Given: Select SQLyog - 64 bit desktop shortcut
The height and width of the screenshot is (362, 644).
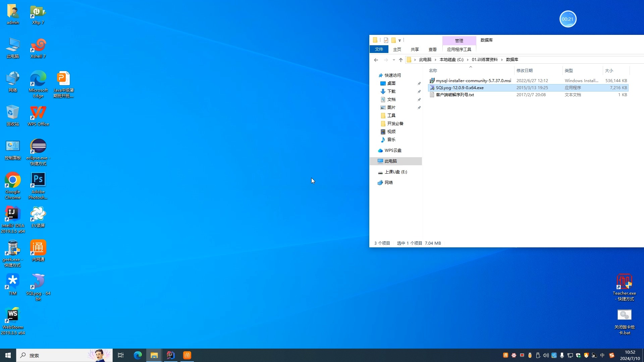Looking at the screenshot, I should click(x=38, y=288).
